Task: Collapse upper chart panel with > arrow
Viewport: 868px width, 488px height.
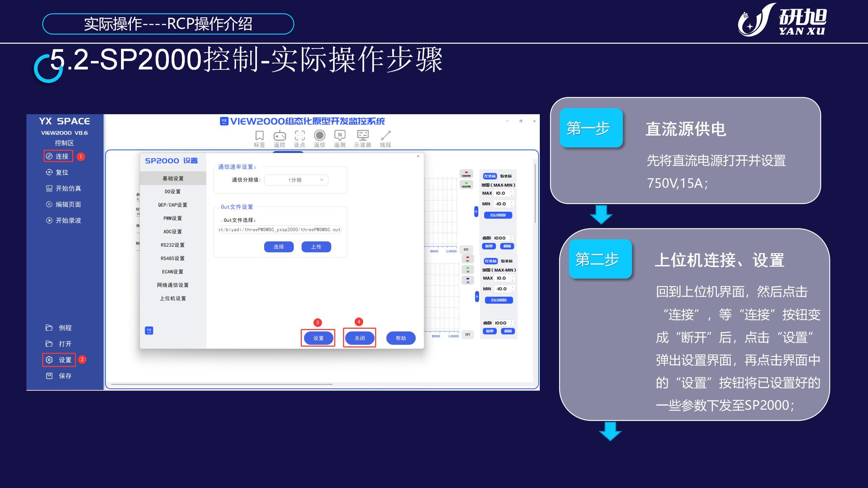Action: click(476, 211)
